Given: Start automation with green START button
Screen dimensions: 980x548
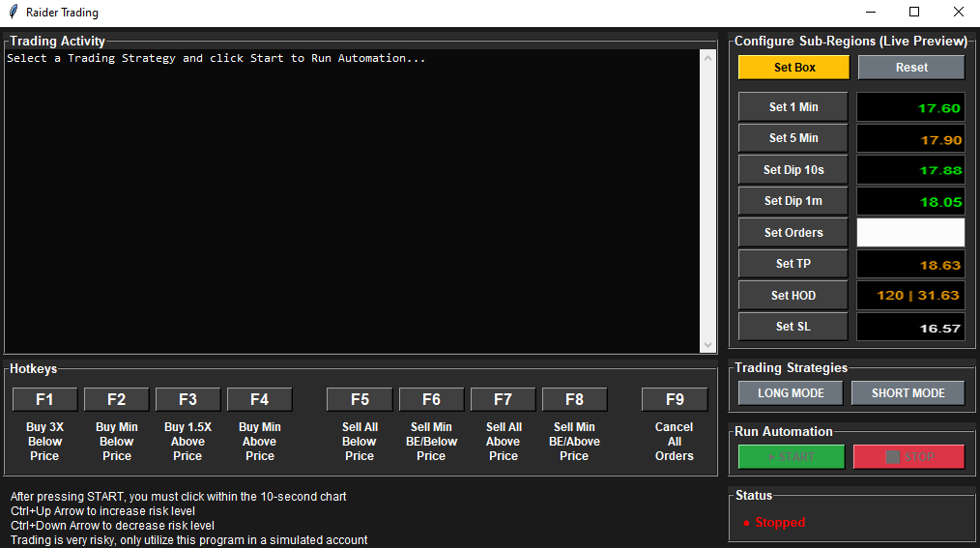Looking at the screenshot, I should pos(791,457).
